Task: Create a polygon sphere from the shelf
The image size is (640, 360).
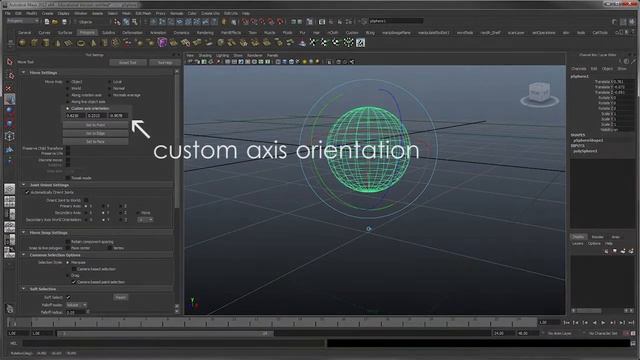Action: click(x=22, y=42)
